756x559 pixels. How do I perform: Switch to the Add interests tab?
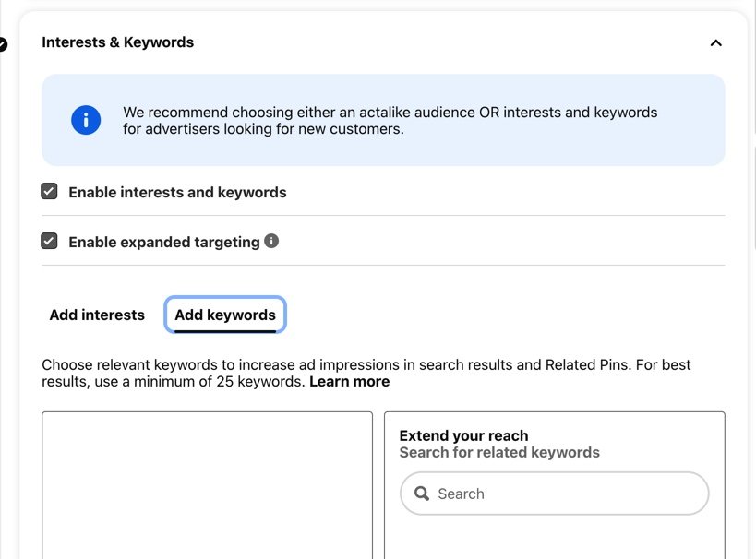click(97, 315)
